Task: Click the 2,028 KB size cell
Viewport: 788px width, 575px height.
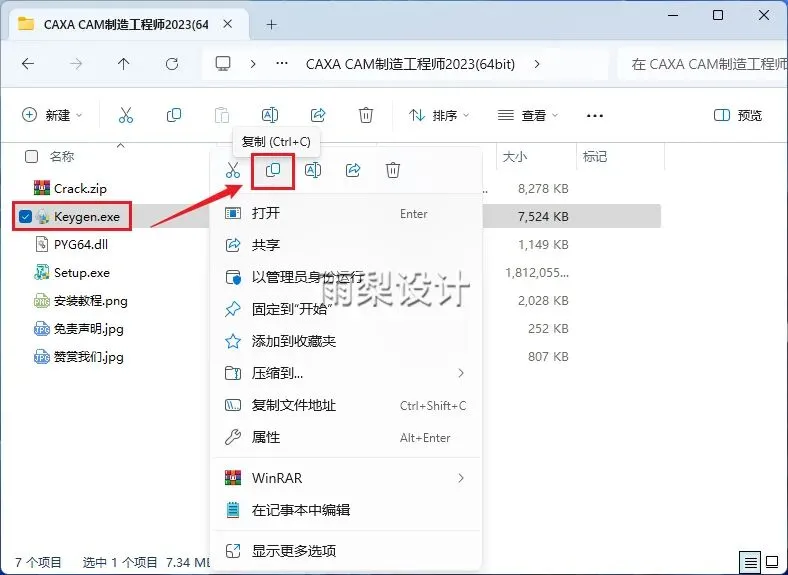Action: 543,301
